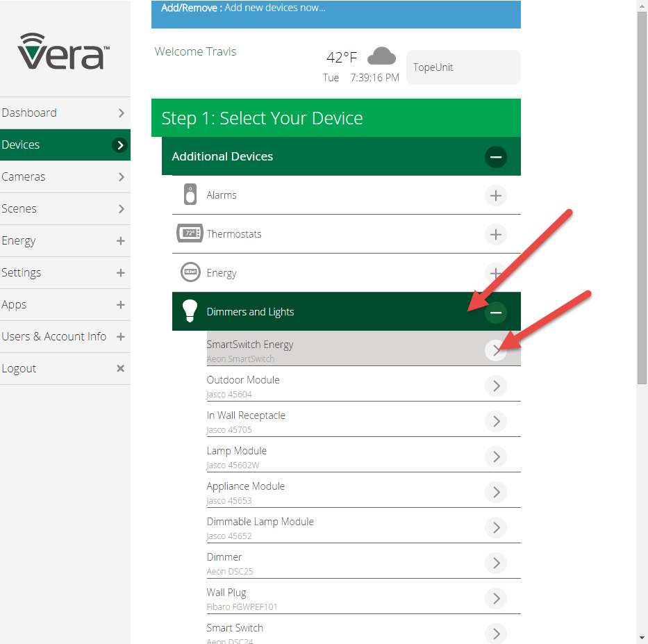The height and width of the screenshot is (644, 648).
Task: Select Lamp Module Jasco 45602W
Action: coord(363,454)
